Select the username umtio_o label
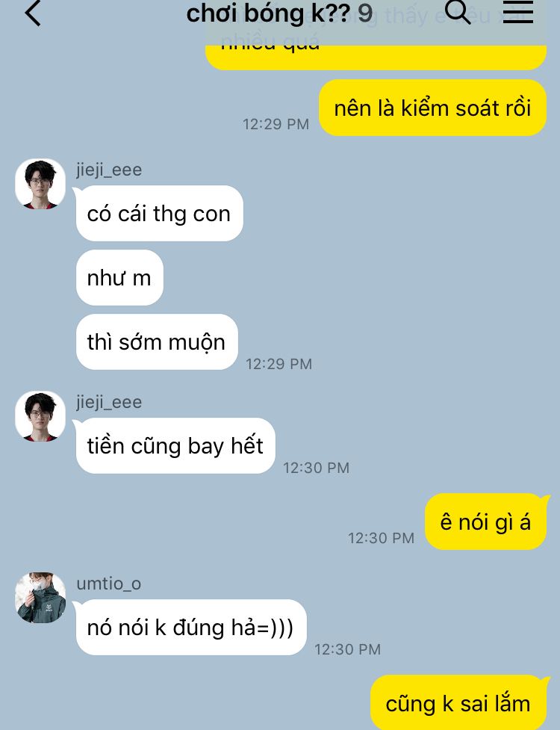Image resolution: width=560 pixels, height=730 pixels. coord(109,584)
